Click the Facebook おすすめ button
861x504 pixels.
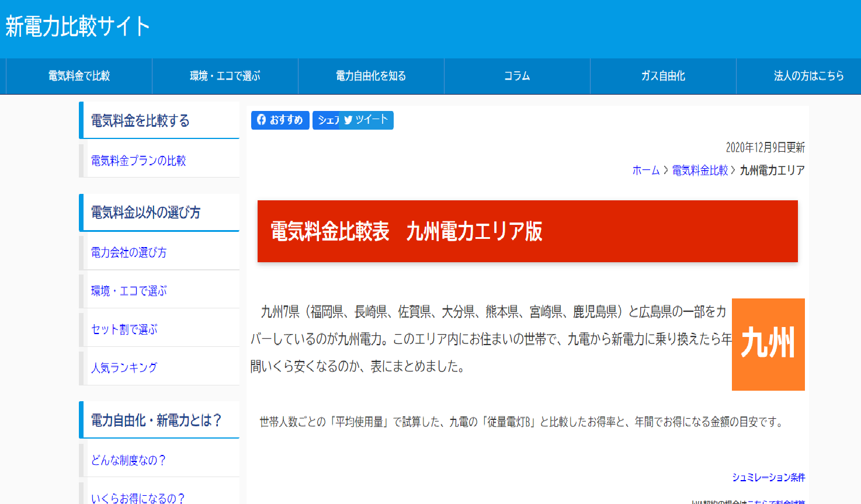point(280,120)
